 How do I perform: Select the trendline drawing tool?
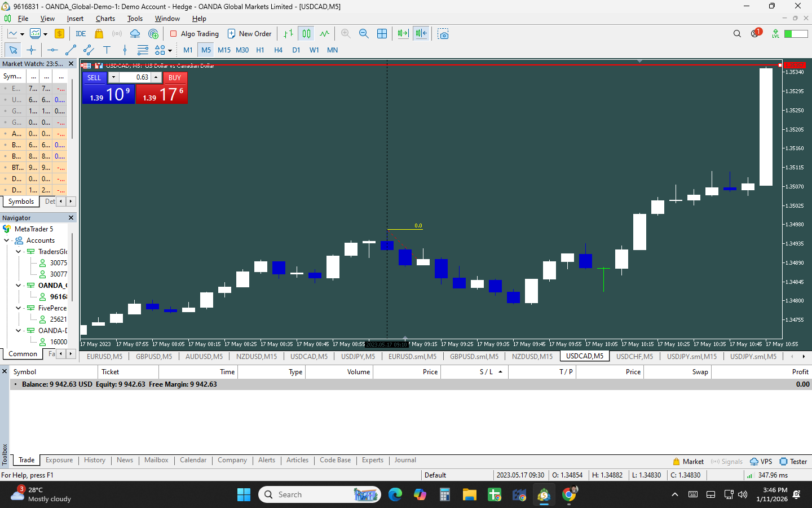(x=70, y=50)
